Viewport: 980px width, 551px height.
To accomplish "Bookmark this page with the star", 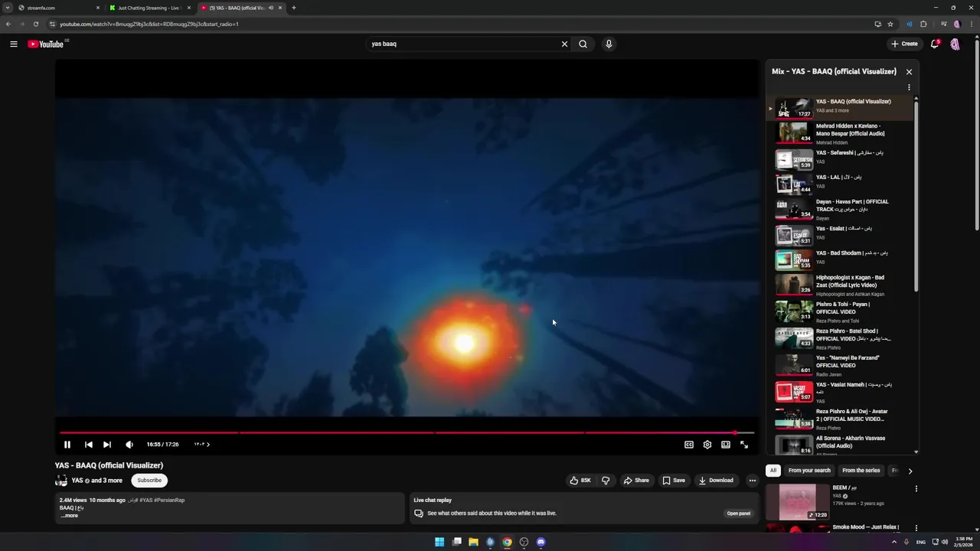I will pyautogui.click(x=890, y=24).
